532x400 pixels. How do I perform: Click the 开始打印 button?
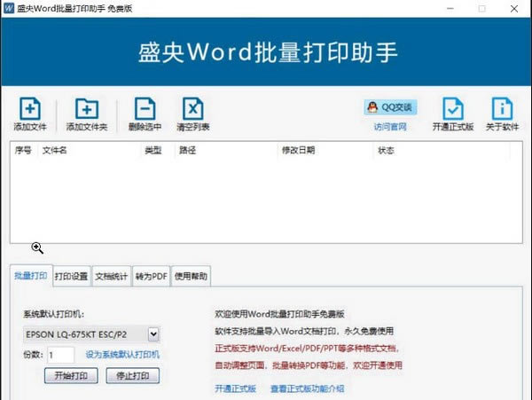[71, 375]
